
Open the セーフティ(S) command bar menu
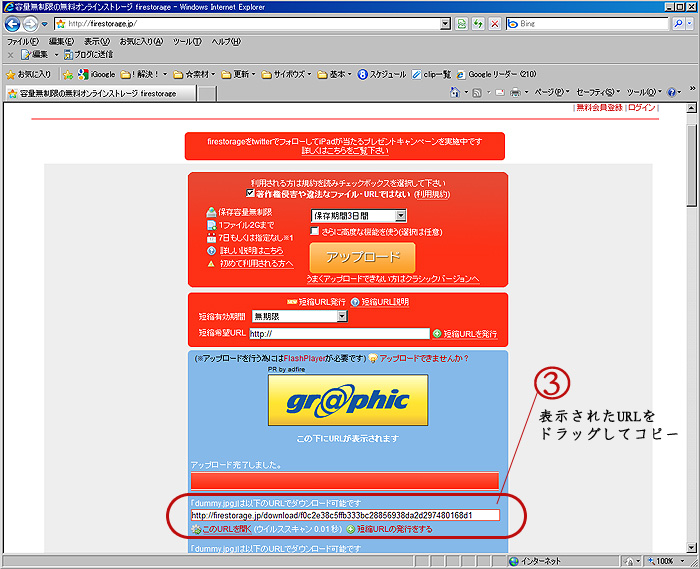[598, 92]
